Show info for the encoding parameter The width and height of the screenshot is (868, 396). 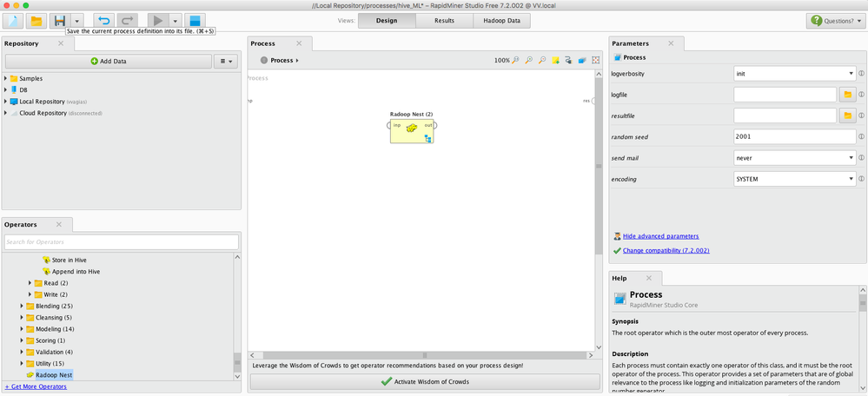coord(861,179)
